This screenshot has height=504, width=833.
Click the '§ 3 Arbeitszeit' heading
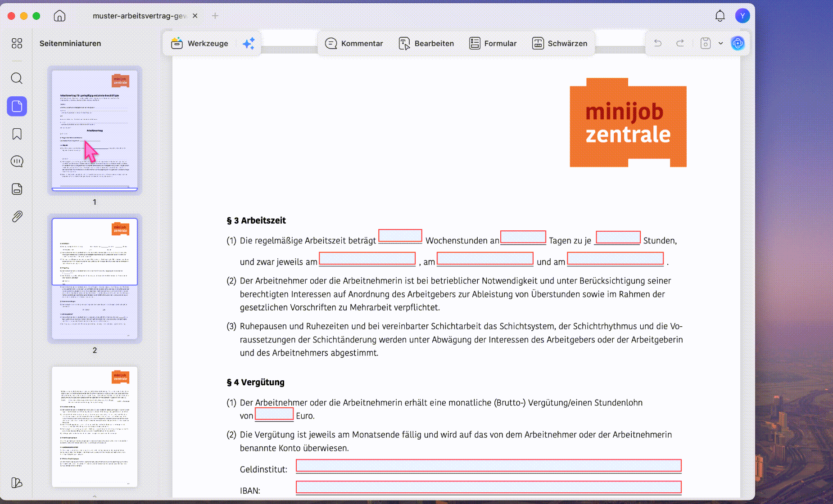pyautogui.click(x=256, y=220)
